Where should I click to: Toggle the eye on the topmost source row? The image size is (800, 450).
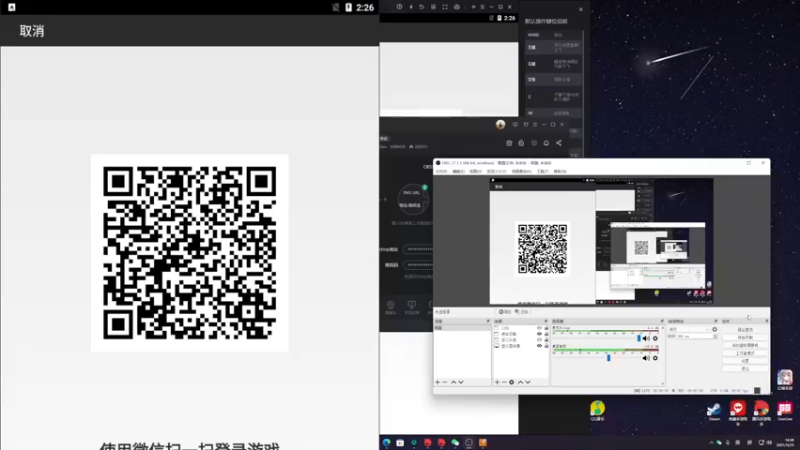click(x=539, y=328)
